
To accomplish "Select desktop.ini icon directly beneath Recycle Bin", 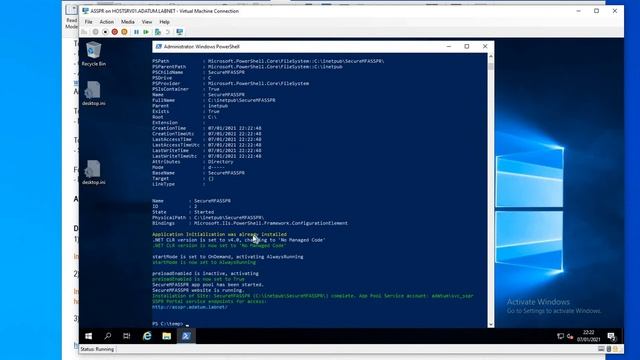I will (x=93, y=93).
